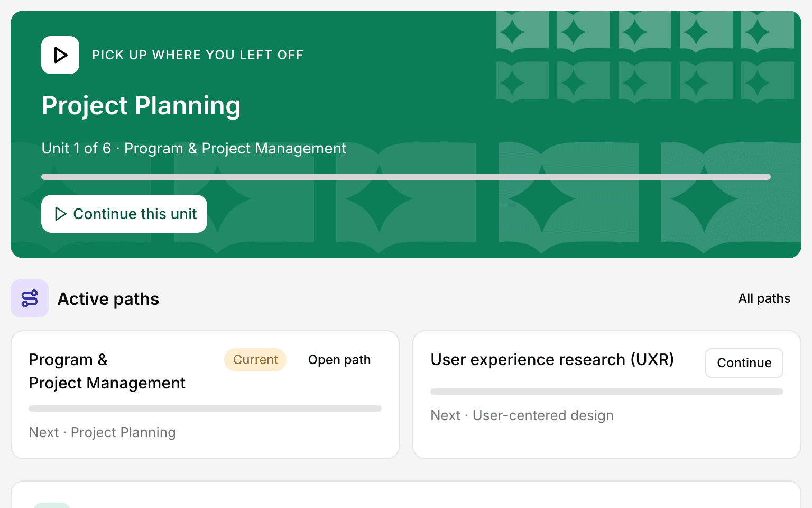Open path for Program & Project Management
The height and width of the screenshot is (508, 812).
tap(339, 360)
